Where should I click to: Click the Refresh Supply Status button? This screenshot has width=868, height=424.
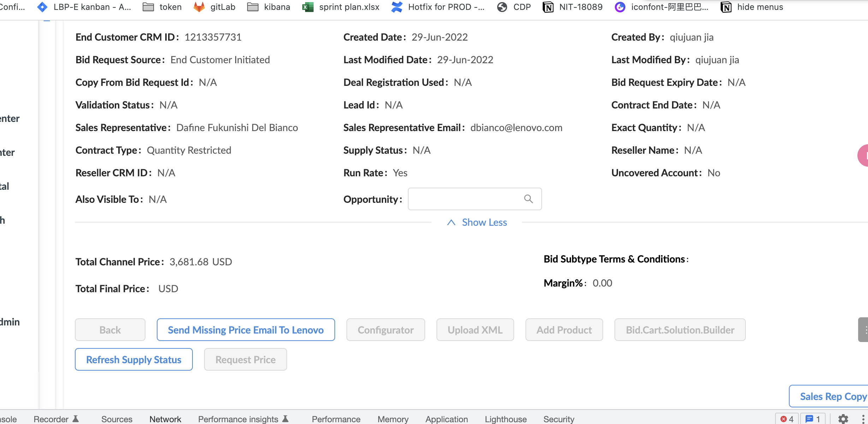134,359
